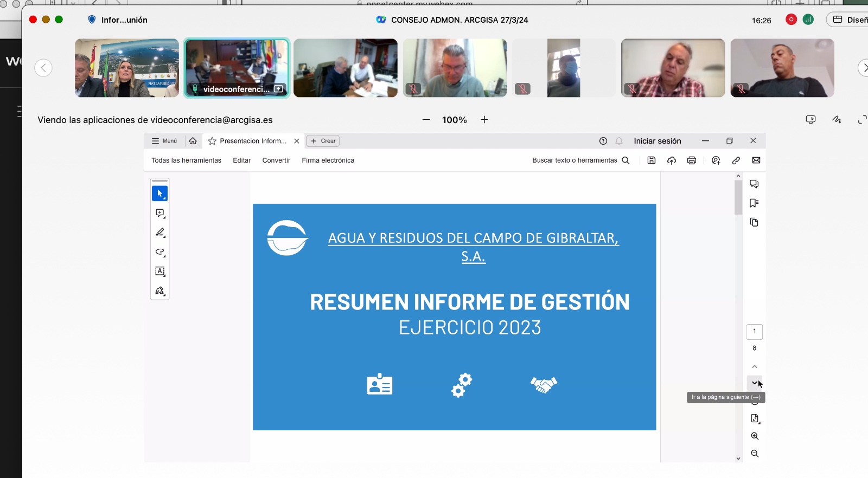Click the print icon in Acrobat toolbar

point(691,160)
